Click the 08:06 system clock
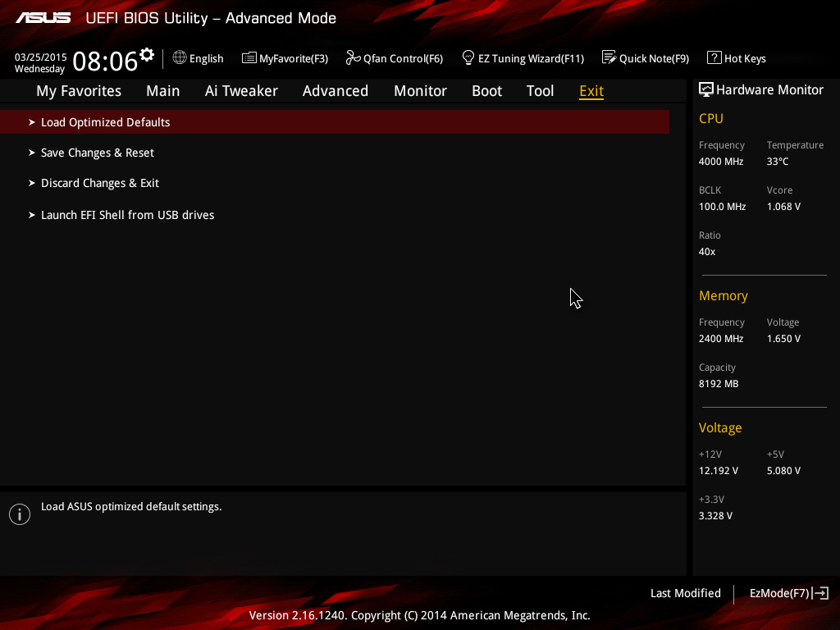 click(105, 61)
